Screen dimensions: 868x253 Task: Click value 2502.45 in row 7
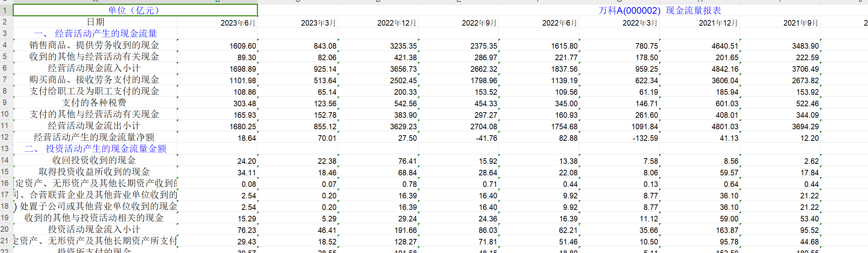point(403,81)
